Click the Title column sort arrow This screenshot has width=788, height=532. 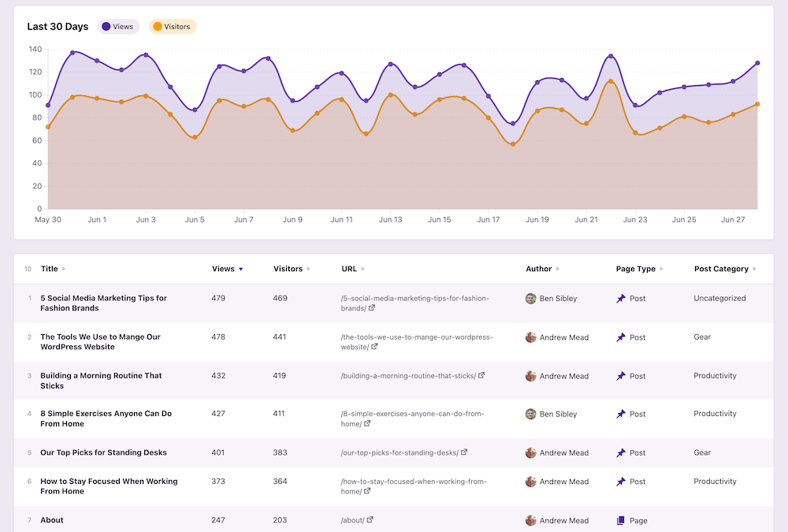tap(65, 269)
